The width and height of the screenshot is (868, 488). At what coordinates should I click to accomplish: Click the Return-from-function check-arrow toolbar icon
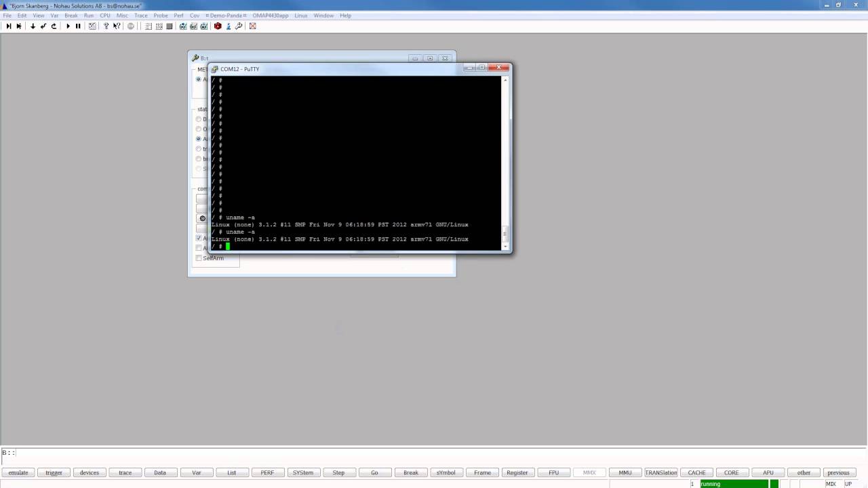coord(43,26)
